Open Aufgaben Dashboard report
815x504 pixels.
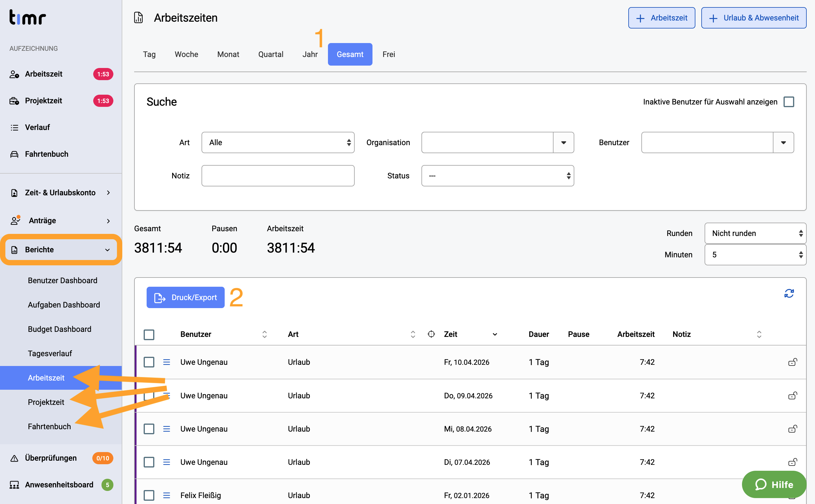(x=64, y=305)
